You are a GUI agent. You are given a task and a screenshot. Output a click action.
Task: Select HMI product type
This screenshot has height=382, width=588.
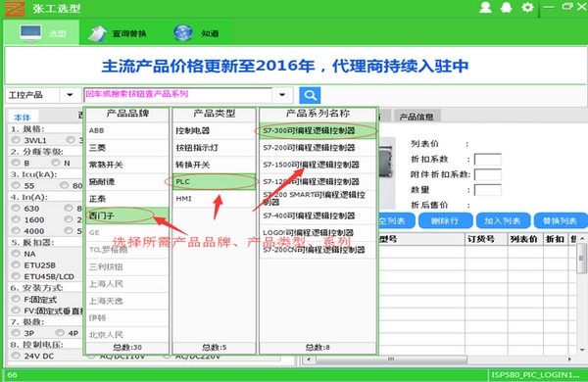pyautogui.click(x=214, y=199)
